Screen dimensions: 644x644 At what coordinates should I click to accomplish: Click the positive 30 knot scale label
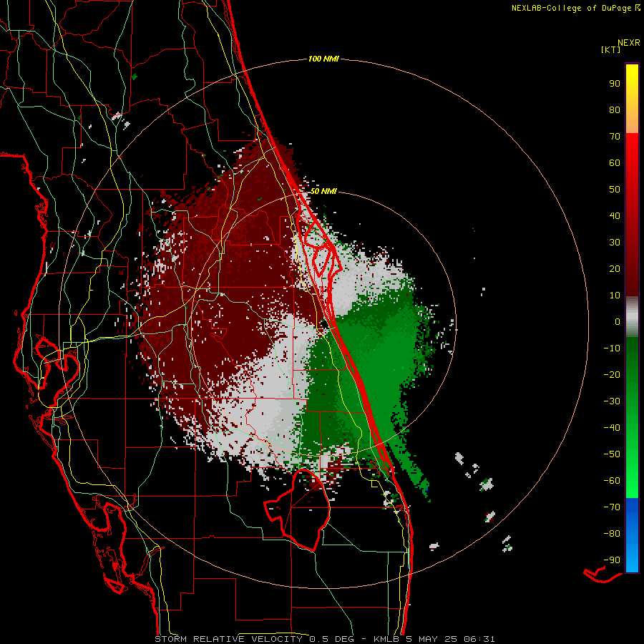click(x=615, y=243)
